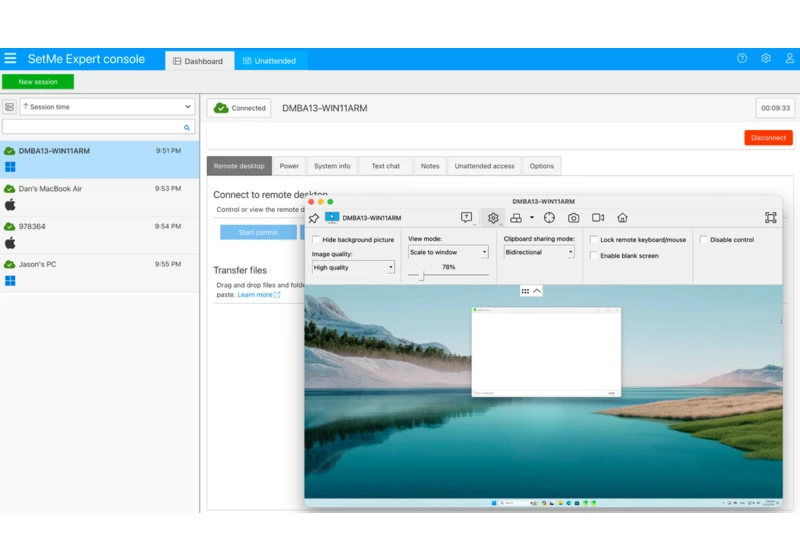Collapse the viewer toolbar with the chevron
800x560 pixels.
pos(537,291)
